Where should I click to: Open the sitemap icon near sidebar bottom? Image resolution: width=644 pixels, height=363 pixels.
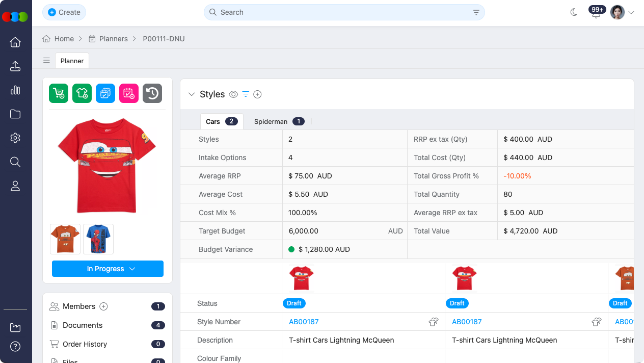[15, 327]
